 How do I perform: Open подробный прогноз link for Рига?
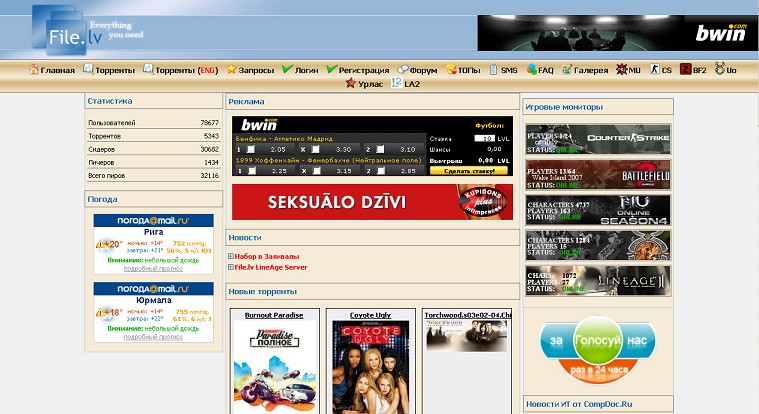153,268
